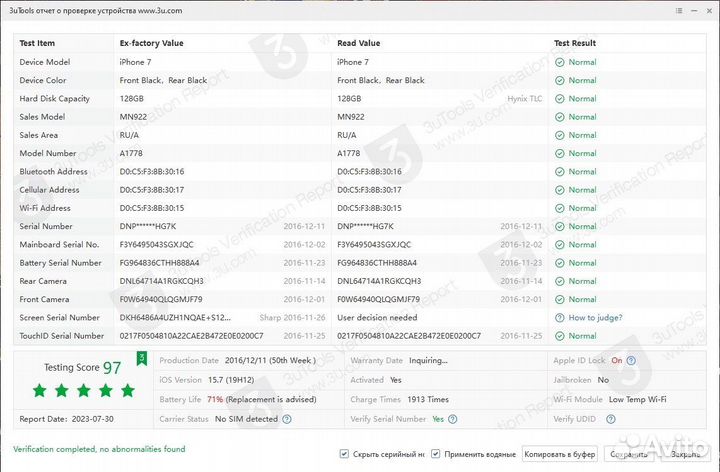Image resolution: width=720 pixels, height=472 pixels.
Task: Click the Carrier Status help icon
Action: 287,419
